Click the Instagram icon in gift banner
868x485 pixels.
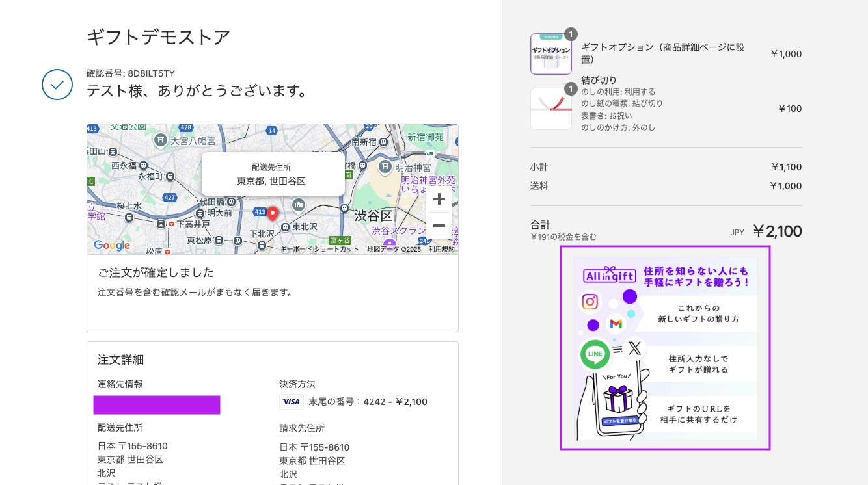pyautogui.click(x=590, y=302)
